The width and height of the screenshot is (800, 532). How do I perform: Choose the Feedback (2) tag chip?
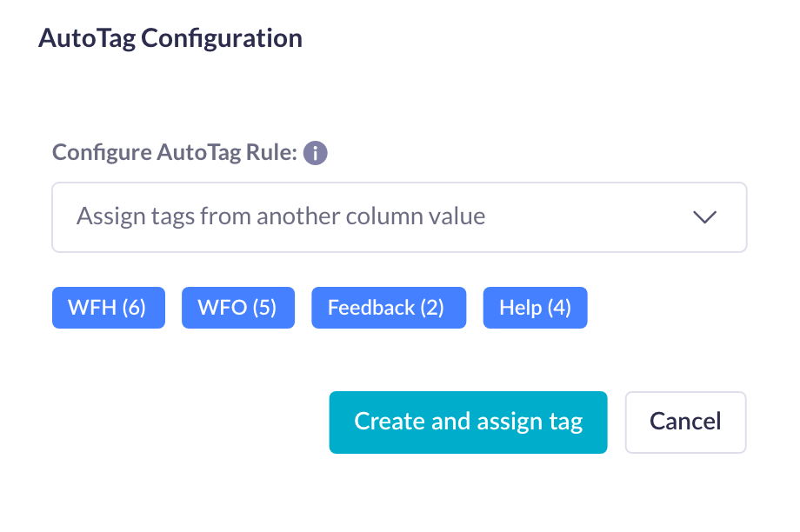[x=388, y=307]
